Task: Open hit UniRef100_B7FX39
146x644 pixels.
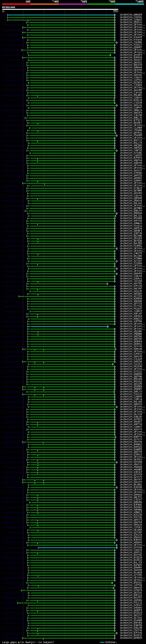Action: coord(131,286)
